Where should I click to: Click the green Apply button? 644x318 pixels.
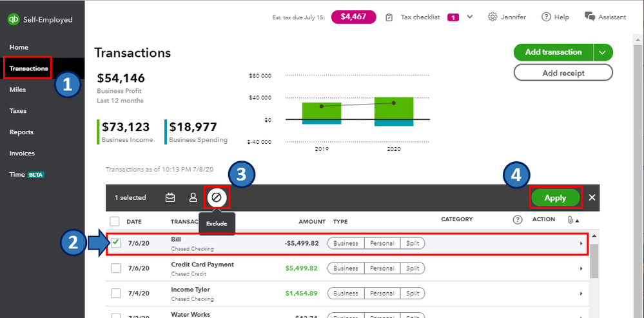[555, 198]
